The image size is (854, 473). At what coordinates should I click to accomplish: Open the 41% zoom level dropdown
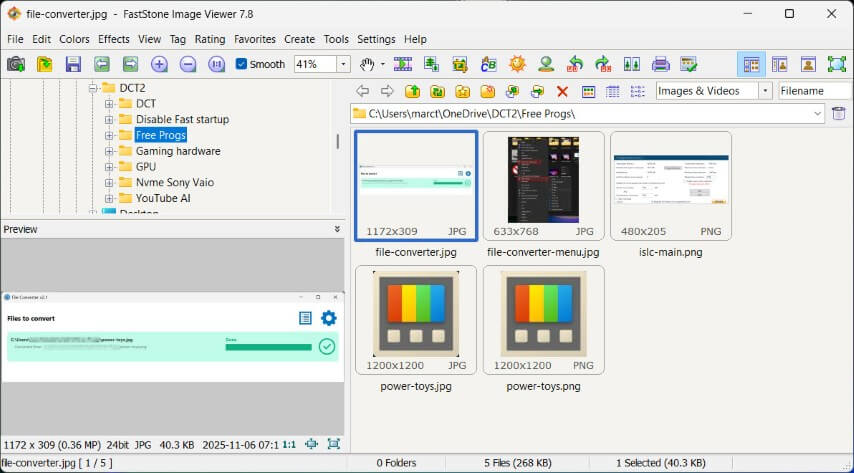(x=343, y=64)
